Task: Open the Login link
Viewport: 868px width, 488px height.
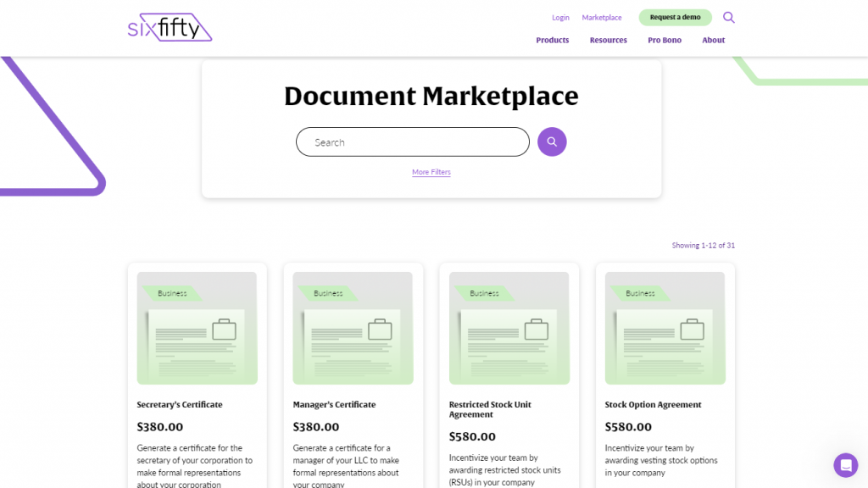Action: click(x=560, y=17)
